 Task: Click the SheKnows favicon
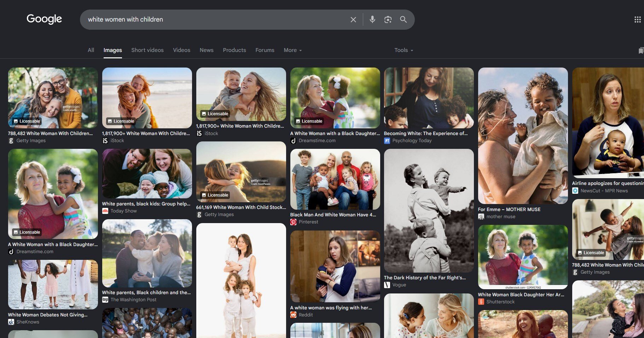[x=11, y=322]
